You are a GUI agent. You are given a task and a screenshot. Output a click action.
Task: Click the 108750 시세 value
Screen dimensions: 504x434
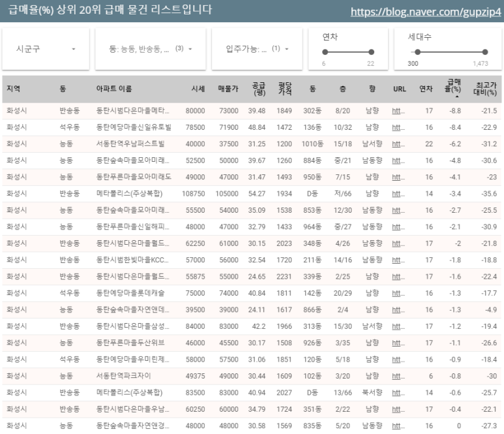pos(193,194)
